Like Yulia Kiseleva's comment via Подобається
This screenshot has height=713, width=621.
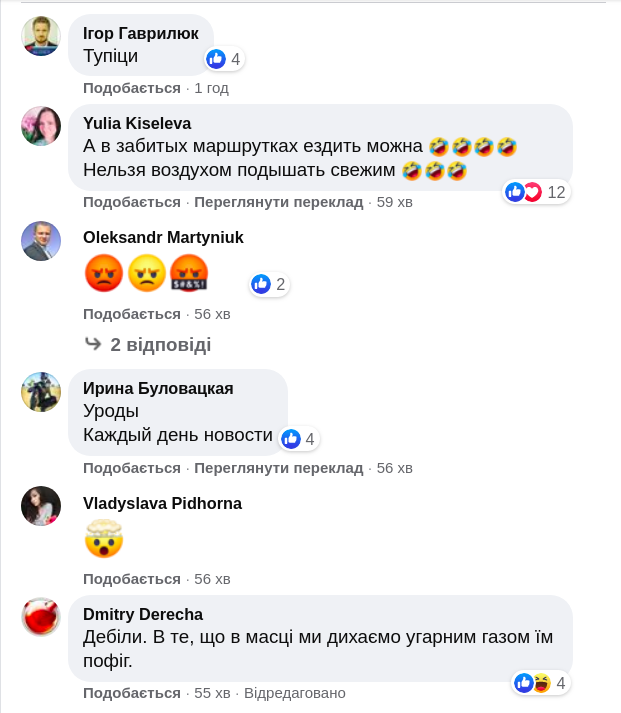132,202
